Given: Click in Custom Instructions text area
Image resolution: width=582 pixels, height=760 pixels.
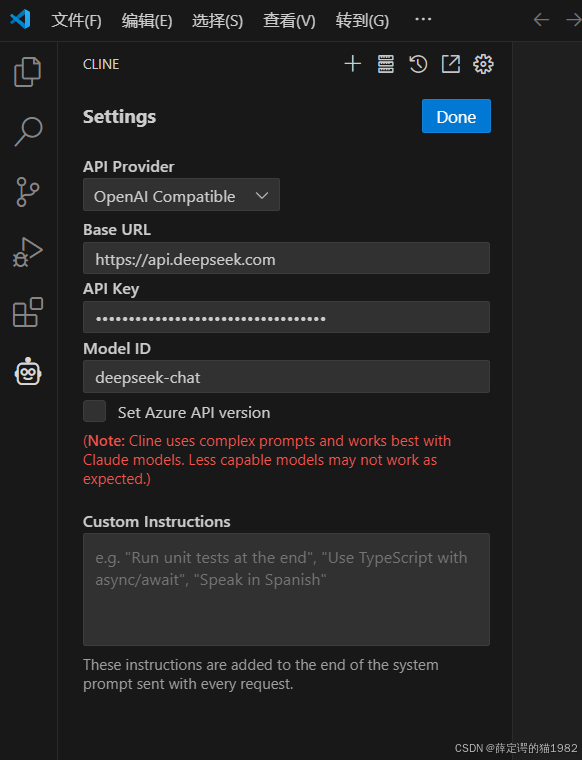Looking at the screenshot, I should (x=286, y=589).
